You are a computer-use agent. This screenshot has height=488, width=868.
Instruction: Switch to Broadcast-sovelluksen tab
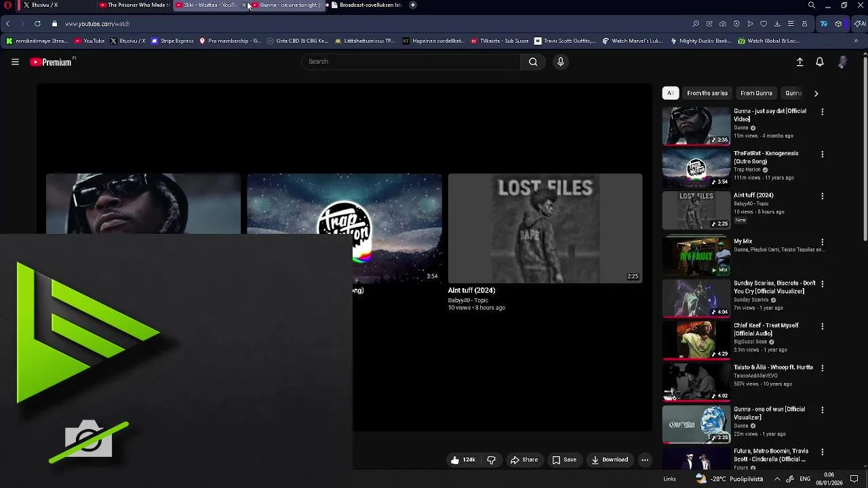tap(366, 5)
